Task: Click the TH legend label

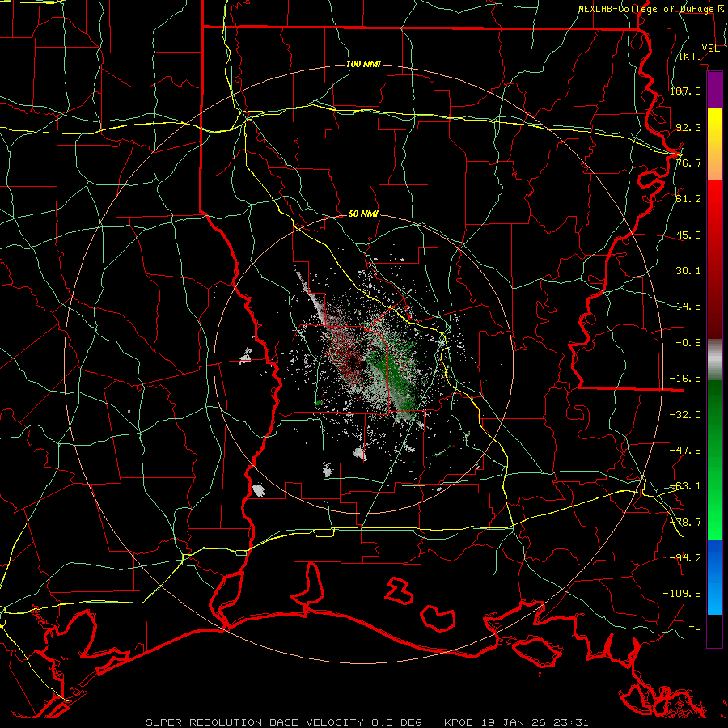Action: (x=695, y=629)
